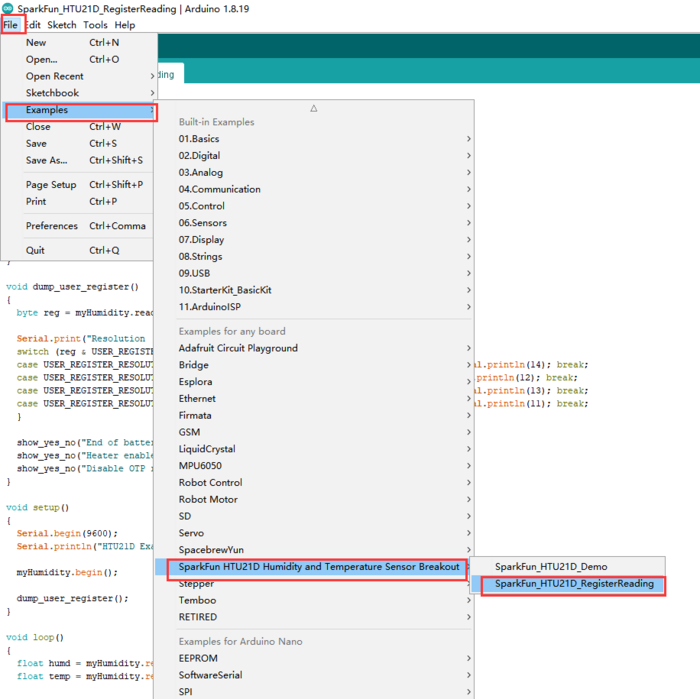Image resolution: width=700 pixels, height=699 pixels.
Task: Select the sketch tab ending in 'ding'
Action: [x=169, y=74]
